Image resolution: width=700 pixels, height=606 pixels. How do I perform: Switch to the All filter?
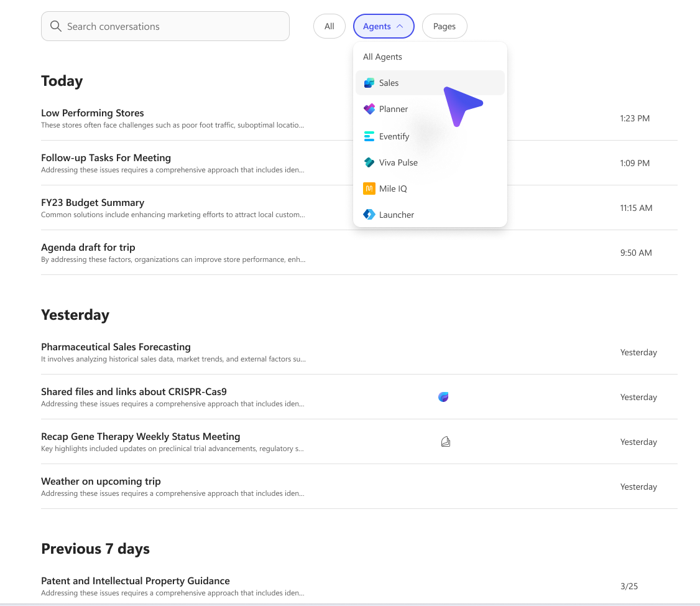[x=329, y=26]
